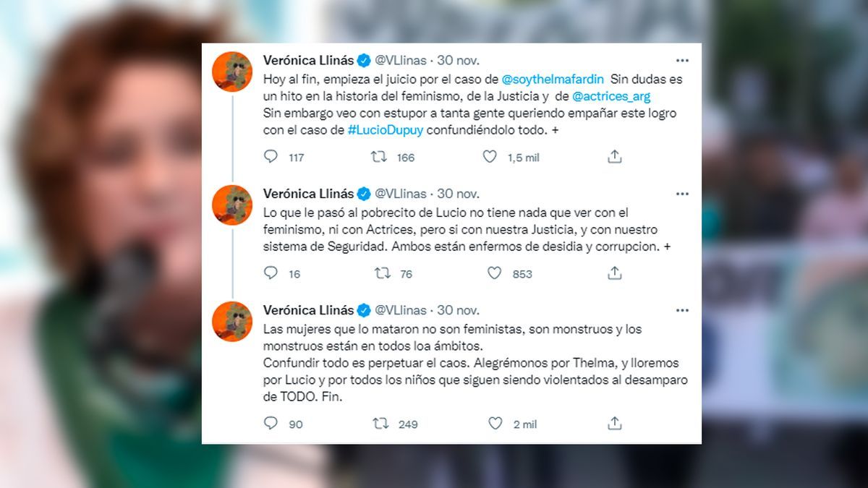Retweet the second tweet with 76 retweets

point(382,273)
